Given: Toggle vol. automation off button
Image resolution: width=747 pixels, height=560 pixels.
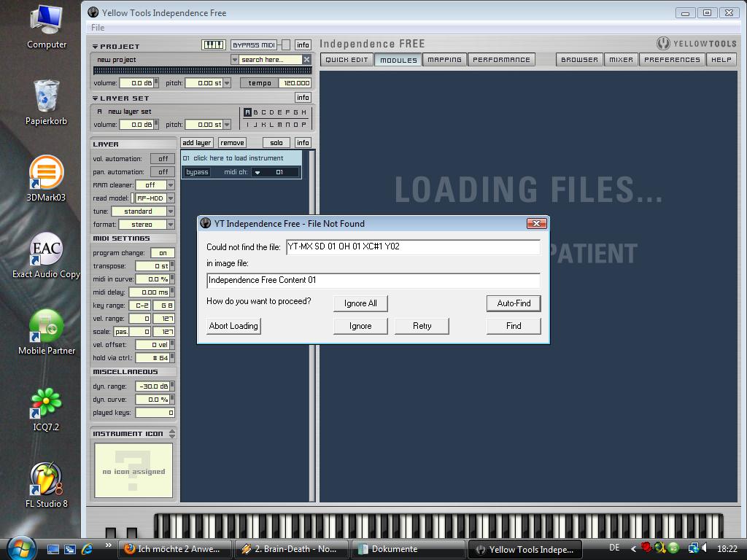Looking at the screenshot, I should (163, 158).
